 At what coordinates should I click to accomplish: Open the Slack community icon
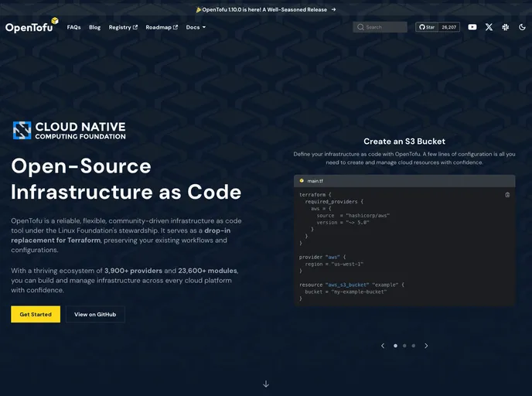coord(505,27)
